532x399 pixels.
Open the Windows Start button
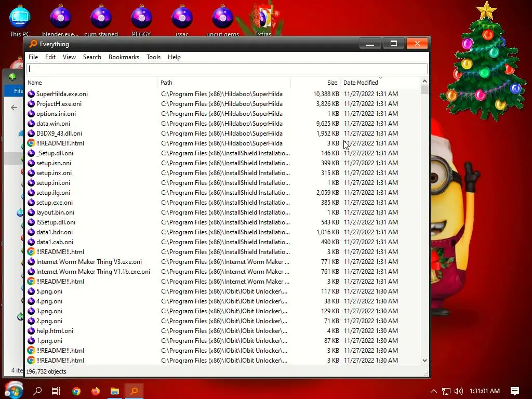[x=14, y=391]
